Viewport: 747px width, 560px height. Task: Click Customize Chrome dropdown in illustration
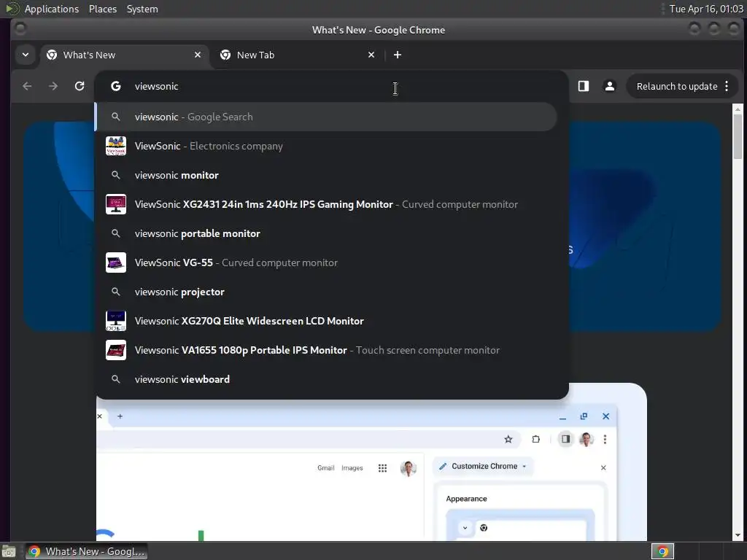[x=484, y=466]
